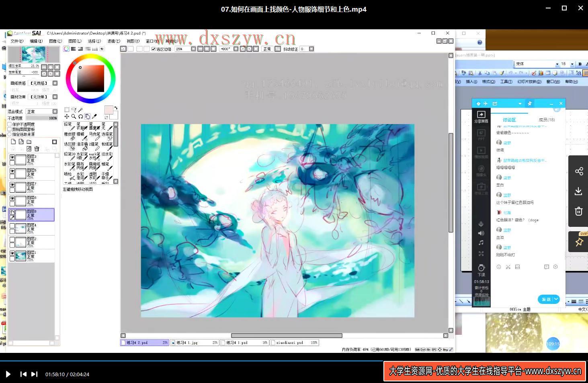Go to the previous video
This screenshot has width=588, height=383.
coord(23,374)
